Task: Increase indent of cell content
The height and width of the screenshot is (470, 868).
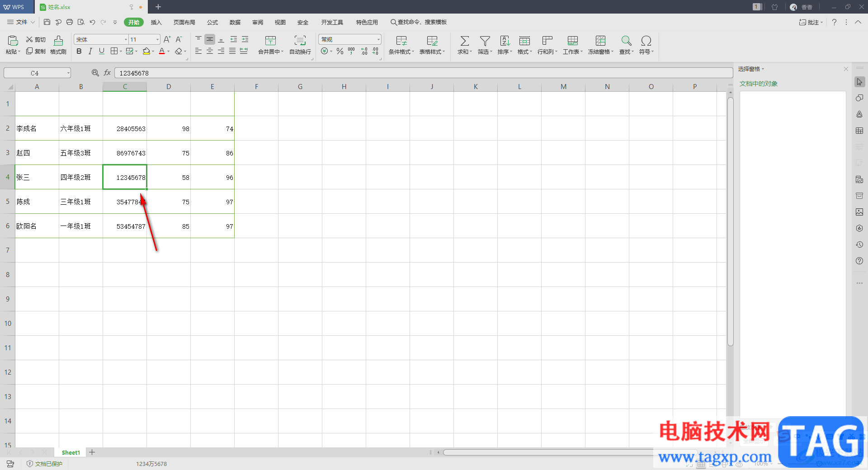Action: pos(245,39)
